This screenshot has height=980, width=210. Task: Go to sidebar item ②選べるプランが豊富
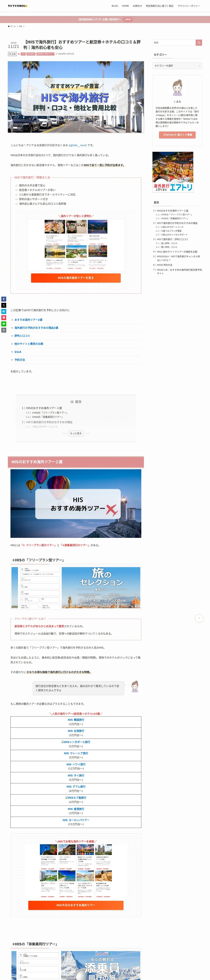click(x=171, y=231)
